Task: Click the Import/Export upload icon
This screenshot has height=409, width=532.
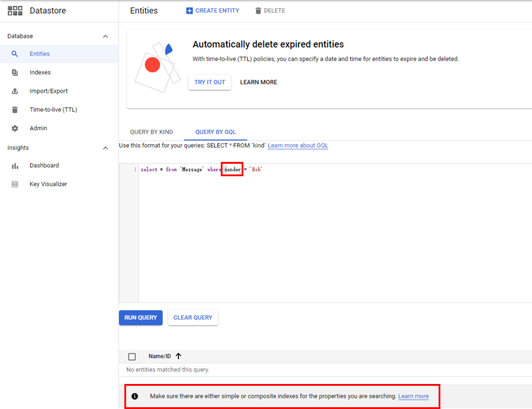Action: point(15,91)
